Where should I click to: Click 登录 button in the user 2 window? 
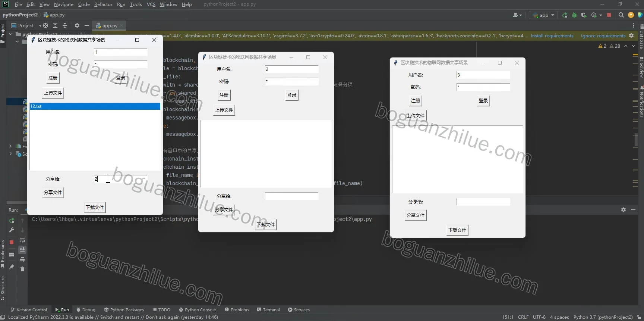pos(292,95)
